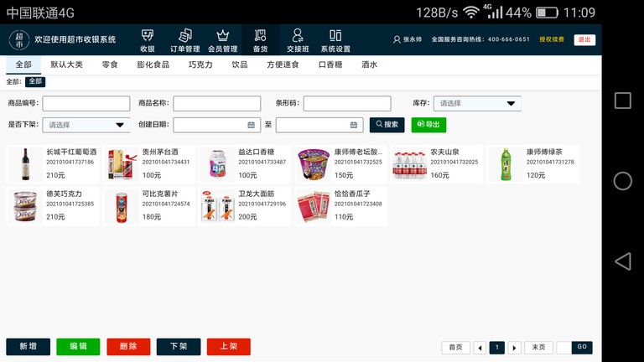This screenshot has height=362, width=644.
Task: Switch to the 酒水 category tab
Action: (x=369, y=65)
